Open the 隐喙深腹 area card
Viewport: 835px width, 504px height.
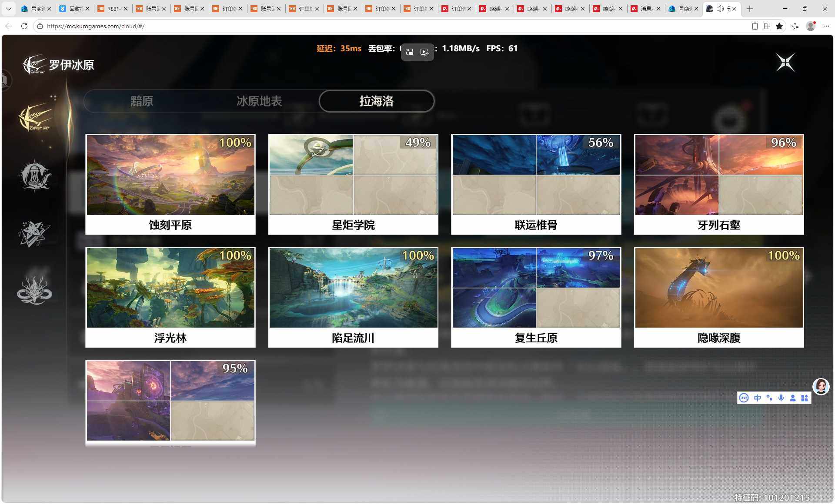click(719, 297)
